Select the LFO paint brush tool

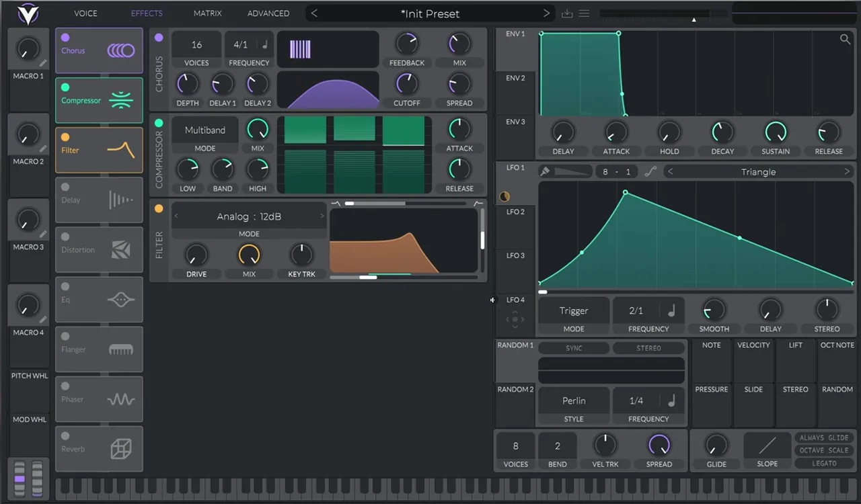click(545, 172)
